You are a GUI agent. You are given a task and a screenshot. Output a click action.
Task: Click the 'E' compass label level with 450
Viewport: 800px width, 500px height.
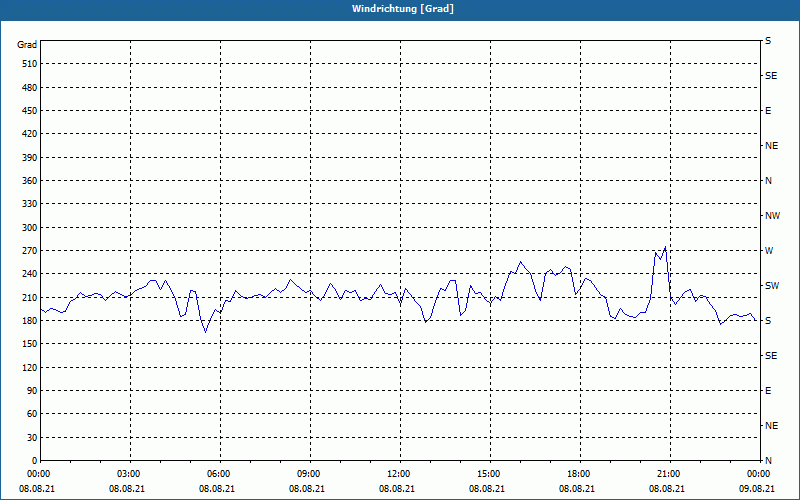[x=768, y=111]
